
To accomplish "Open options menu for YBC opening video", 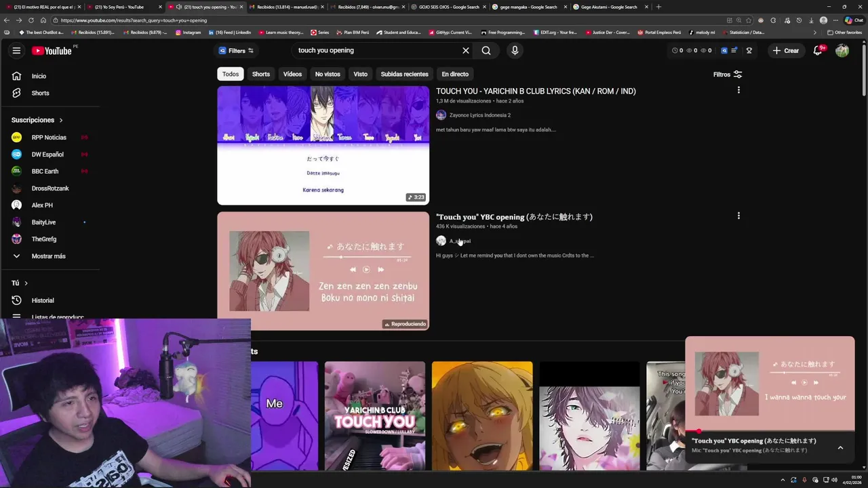I will click(x=738, y=216).
